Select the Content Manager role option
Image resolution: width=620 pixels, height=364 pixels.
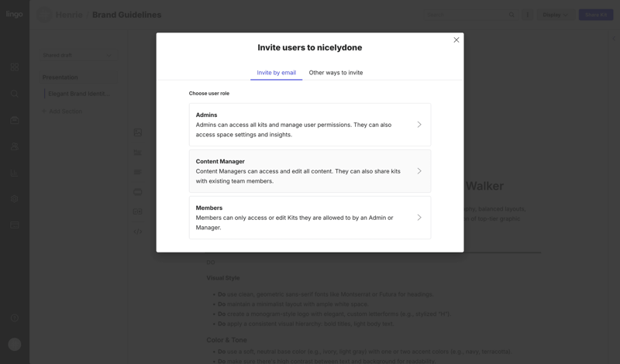click(309, 171)
